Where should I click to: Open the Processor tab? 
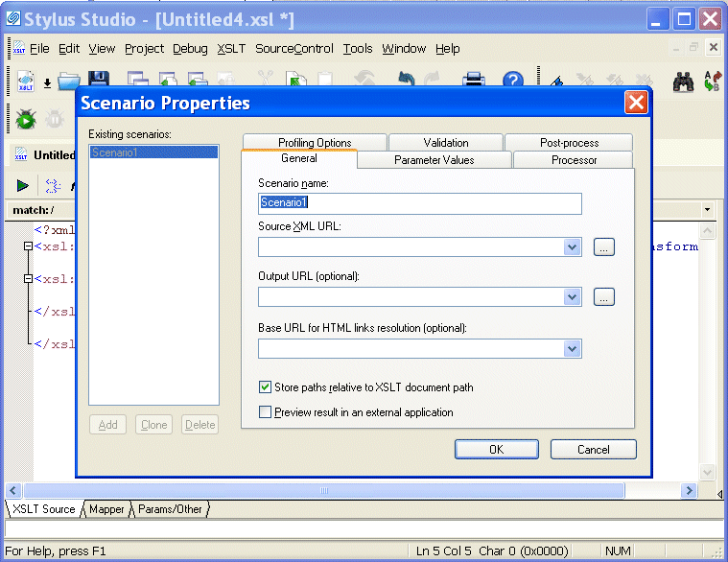574,160
